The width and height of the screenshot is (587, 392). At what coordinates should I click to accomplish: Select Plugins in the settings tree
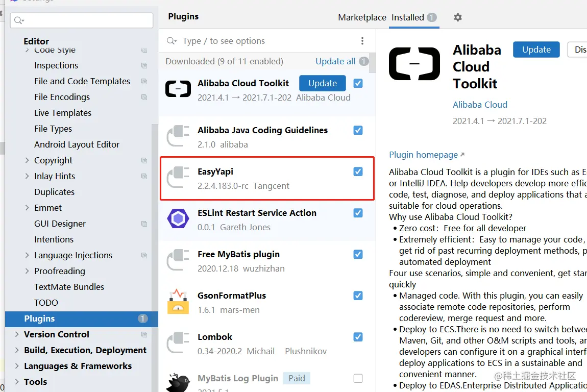click(x=82, y=318)
